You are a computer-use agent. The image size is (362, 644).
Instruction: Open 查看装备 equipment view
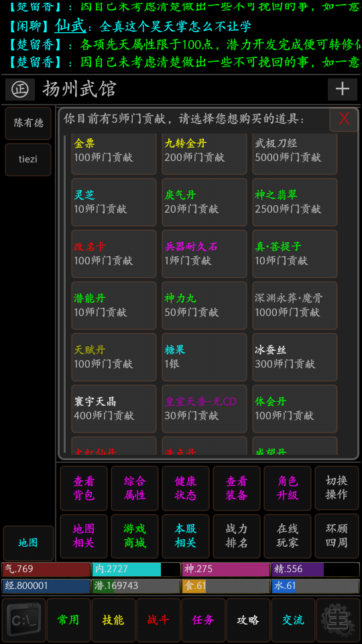[237, 488]
